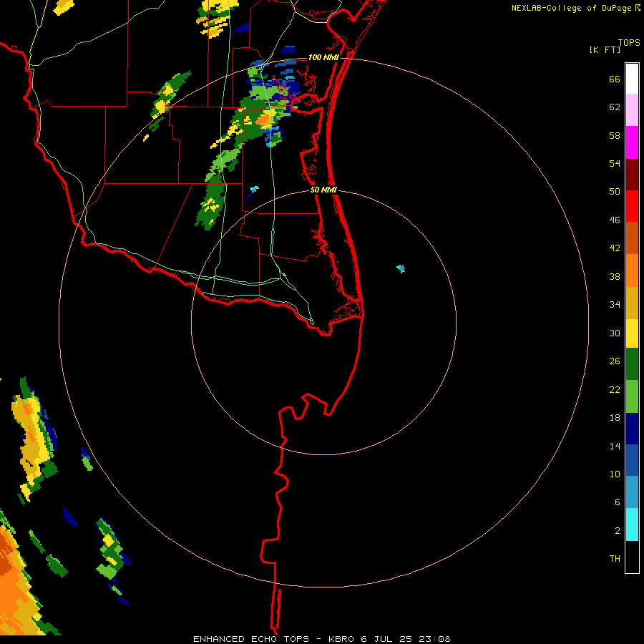The height and width of the screenshot is (644, 644).
Task: Click the dark green 30 kft legend swatch
Action: pos(632,364)
